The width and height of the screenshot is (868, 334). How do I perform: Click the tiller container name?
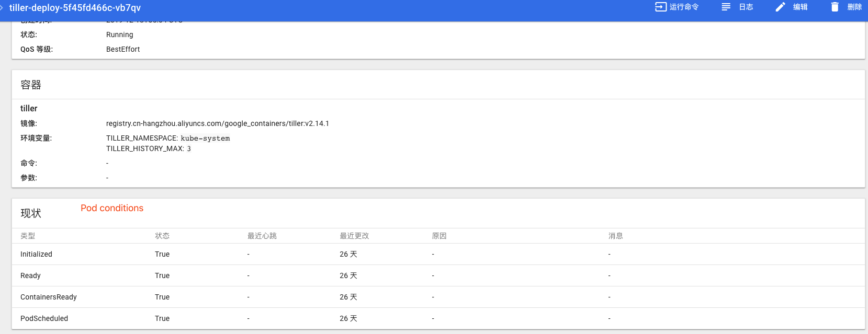pos(29,108)
